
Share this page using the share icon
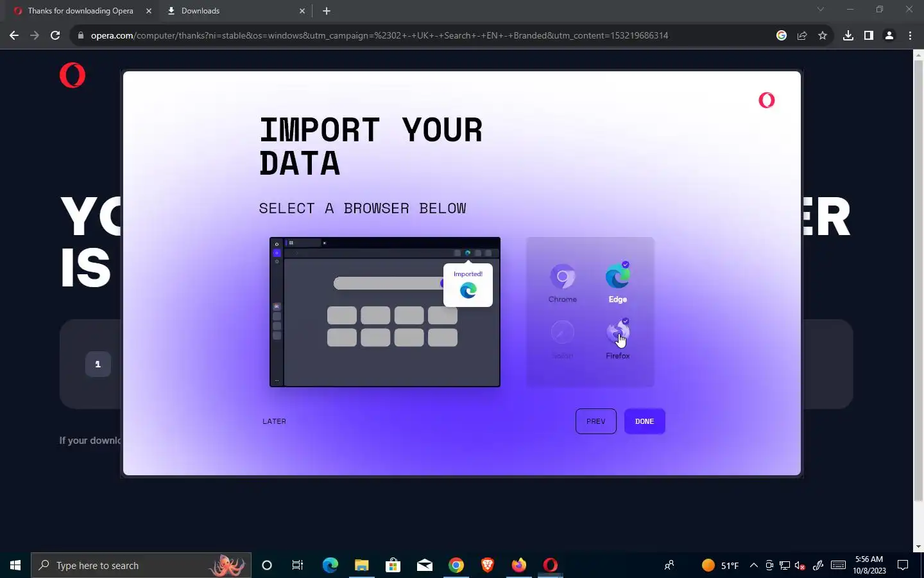click(x=802, y=35)
